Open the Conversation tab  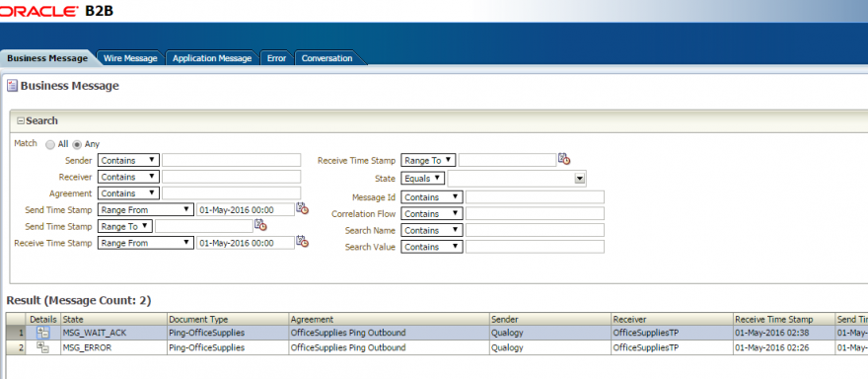tap(326, 58)
